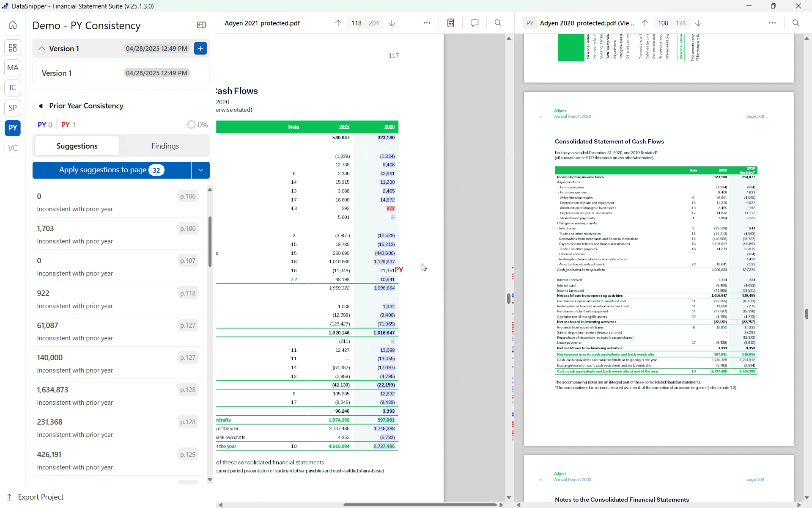Open the VC module
Image resolution: width=812 pixels, height=508 pixels.
(13, 148)
